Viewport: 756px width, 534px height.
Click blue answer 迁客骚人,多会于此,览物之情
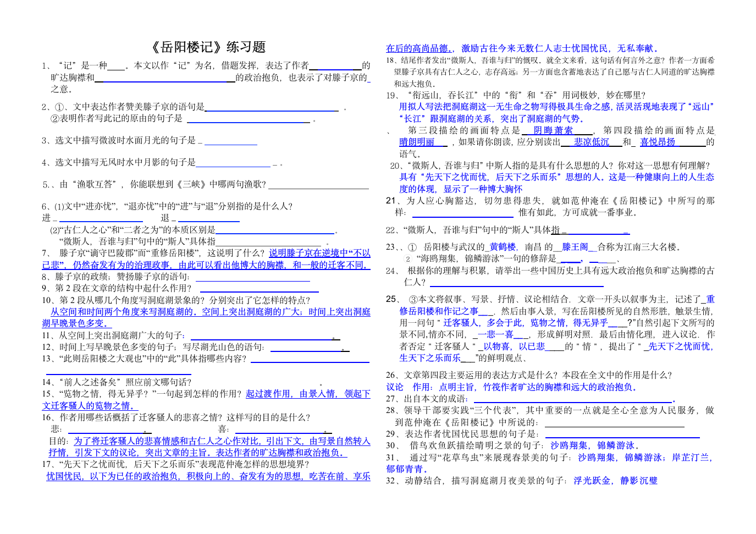[x=526, y=323]
